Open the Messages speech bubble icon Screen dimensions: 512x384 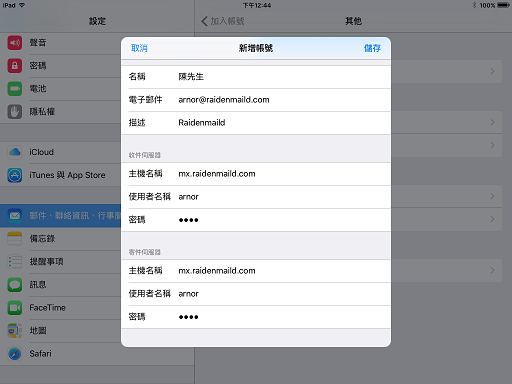[x=15, y=285]
